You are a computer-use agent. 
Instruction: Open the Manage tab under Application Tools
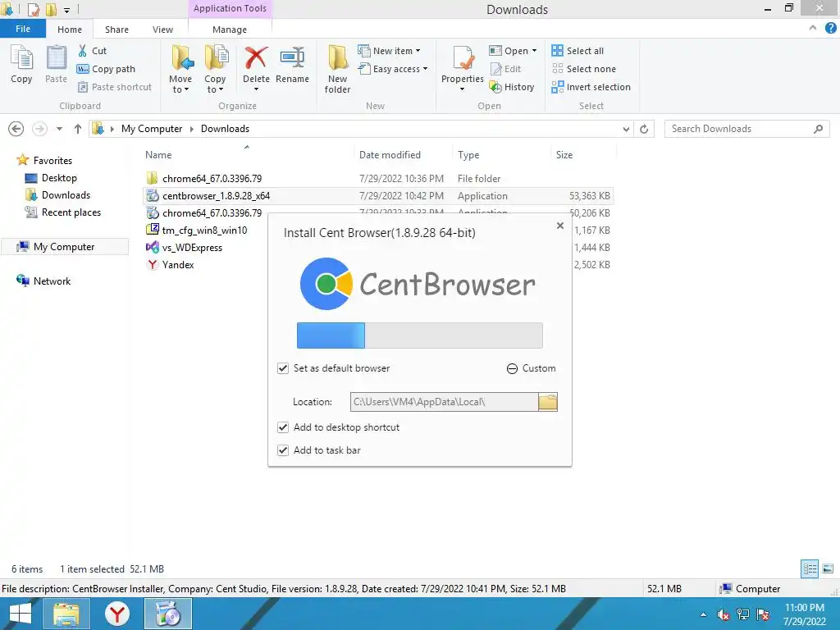point(230,30)
